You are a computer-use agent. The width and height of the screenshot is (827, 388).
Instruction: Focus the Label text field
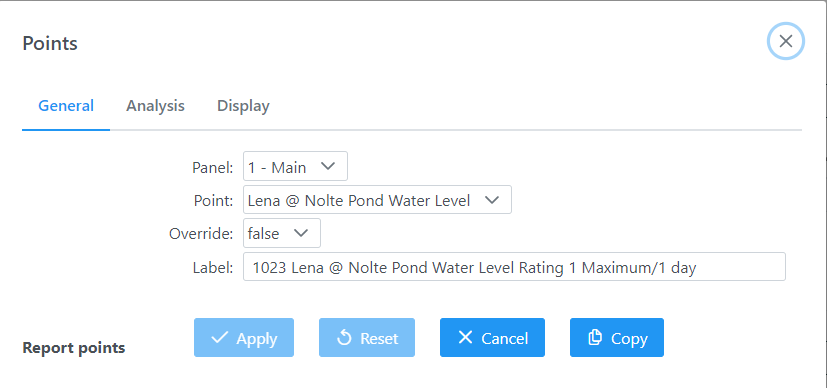click(x=514, y=267)
